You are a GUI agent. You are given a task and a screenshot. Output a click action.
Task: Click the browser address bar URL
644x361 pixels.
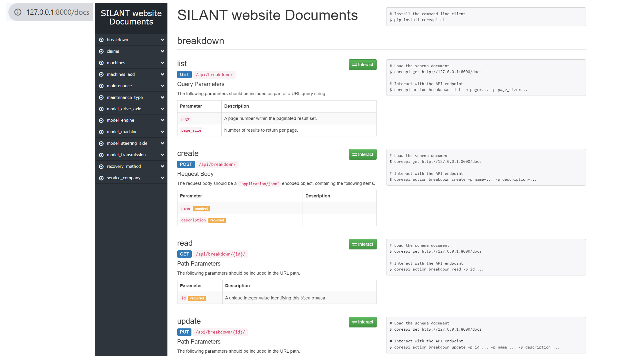click(58, 12)
